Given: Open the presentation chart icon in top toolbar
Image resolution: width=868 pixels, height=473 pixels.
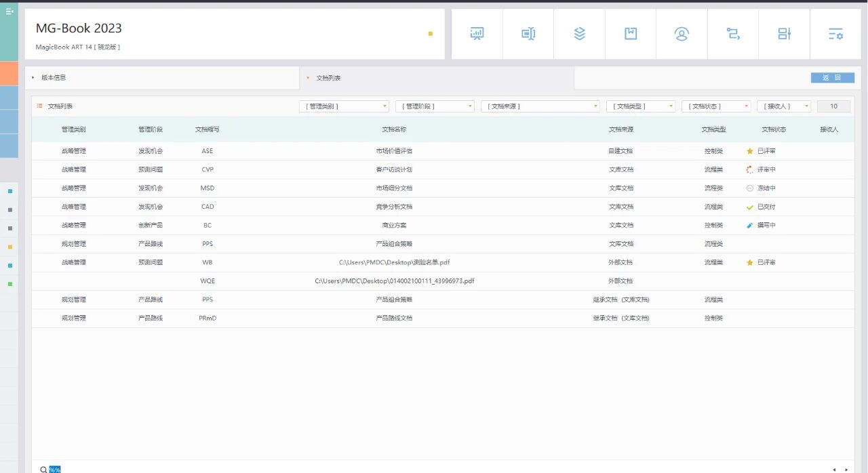Looking at the screenshot, I should coord(477,34).
